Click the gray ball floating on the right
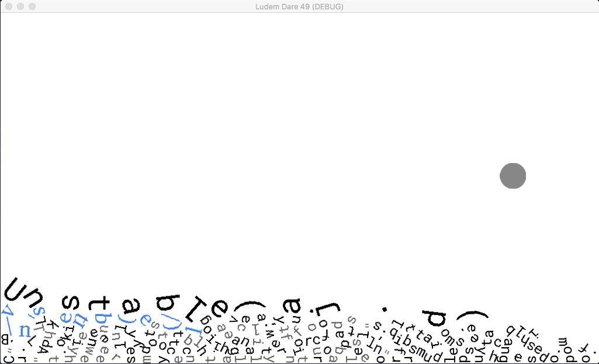This screenshot has height=364, width=599. 513,176
